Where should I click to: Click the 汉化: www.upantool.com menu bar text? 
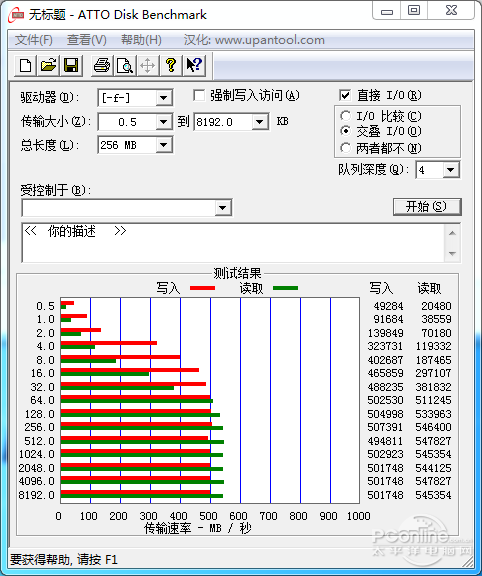(x=254, y=40)
